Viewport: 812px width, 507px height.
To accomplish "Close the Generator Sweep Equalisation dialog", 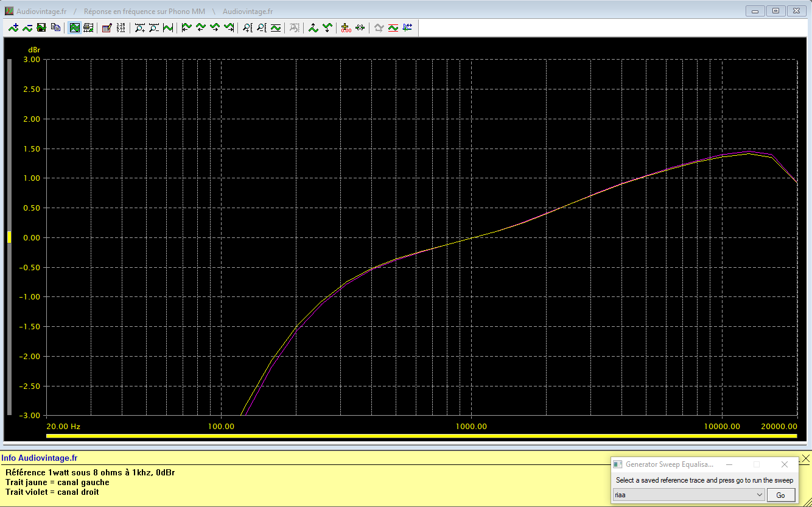I will pyautogui.click(x=785, y=464).
